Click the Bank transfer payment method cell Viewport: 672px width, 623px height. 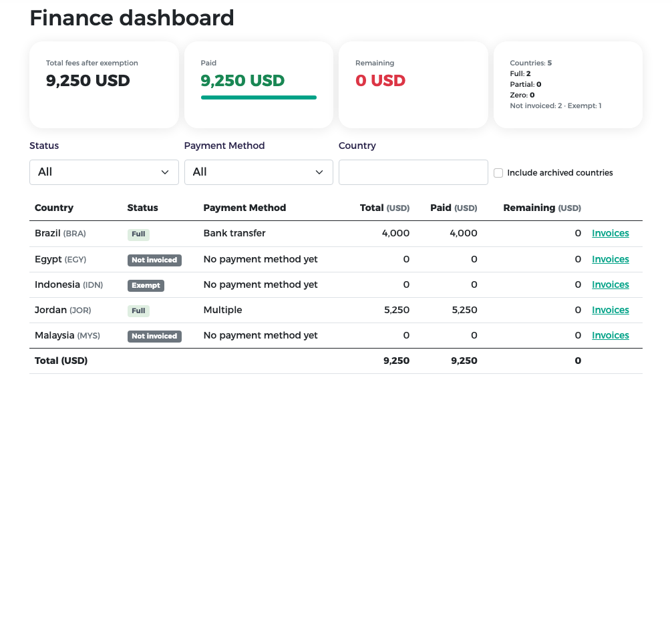coord(234,233)
